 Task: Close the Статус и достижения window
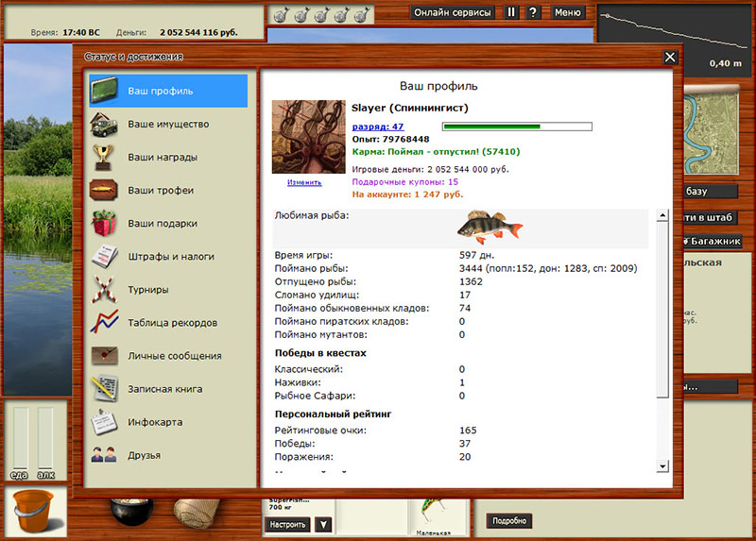point(670,58)
